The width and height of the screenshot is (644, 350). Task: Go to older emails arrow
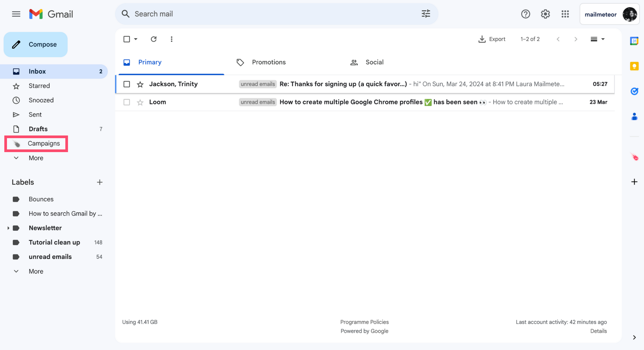[576, 39]
